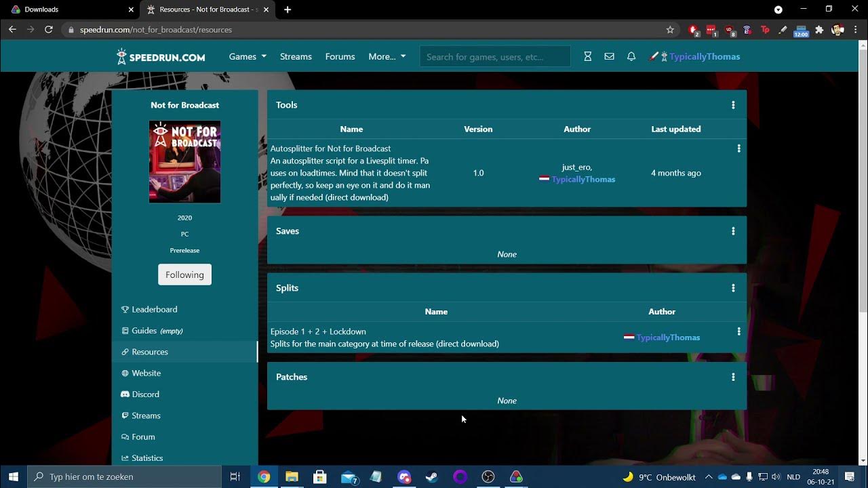Viewport: 868px width, 488px height.
Task: Open TypicallyThomas author link in Splits table
Action: coord(668,338)
